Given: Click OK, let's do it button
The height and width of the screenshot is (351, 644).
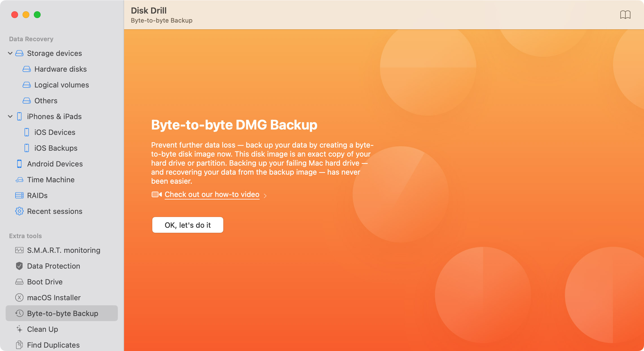Looking at the screenshot, I should pyautogui.click(x=188, y=224).
